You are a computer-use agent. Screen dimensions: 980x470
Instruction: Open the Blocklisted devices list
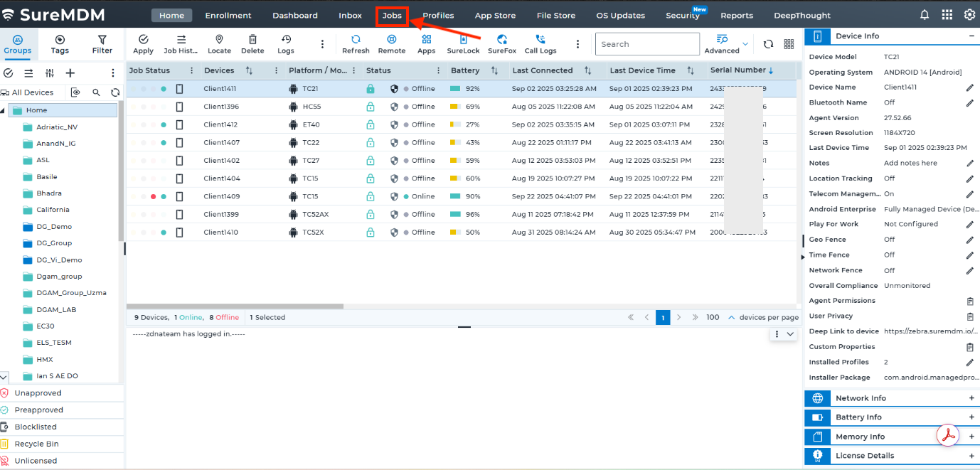tap(36, 427)
